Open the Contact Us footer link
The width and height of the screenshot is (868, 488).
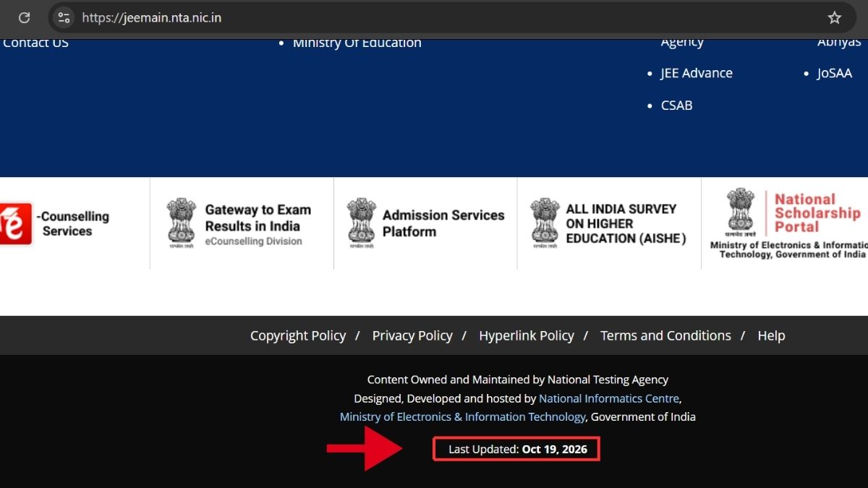coord(35,43)
